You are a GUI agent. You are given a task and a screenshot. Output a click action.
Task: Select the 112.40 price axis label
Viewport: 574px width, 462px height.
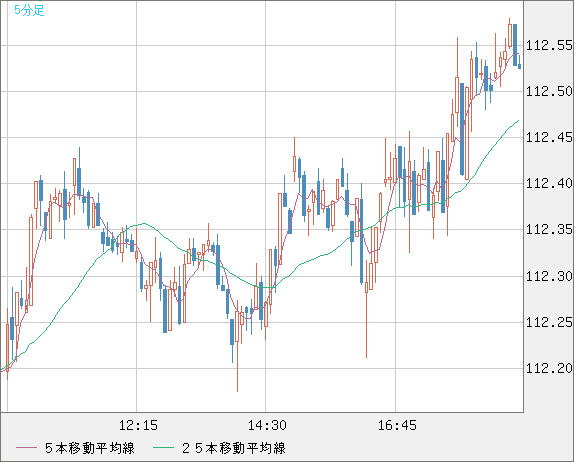[549, 183]
